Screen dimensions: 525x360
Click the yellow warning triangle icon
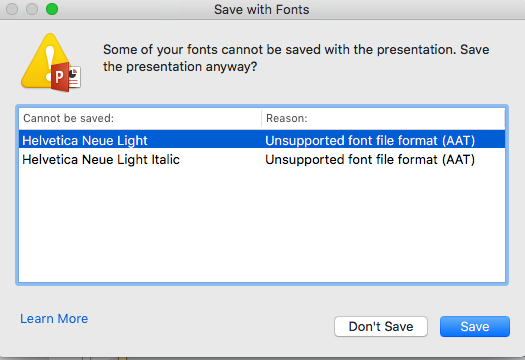[46, 61]
